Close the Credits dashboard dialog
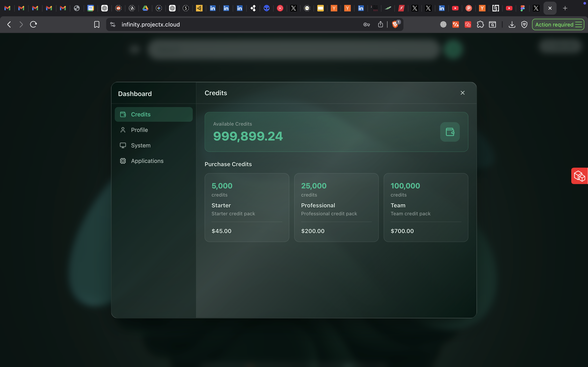This screenshot has width=588, height=367. coord(462,93)
